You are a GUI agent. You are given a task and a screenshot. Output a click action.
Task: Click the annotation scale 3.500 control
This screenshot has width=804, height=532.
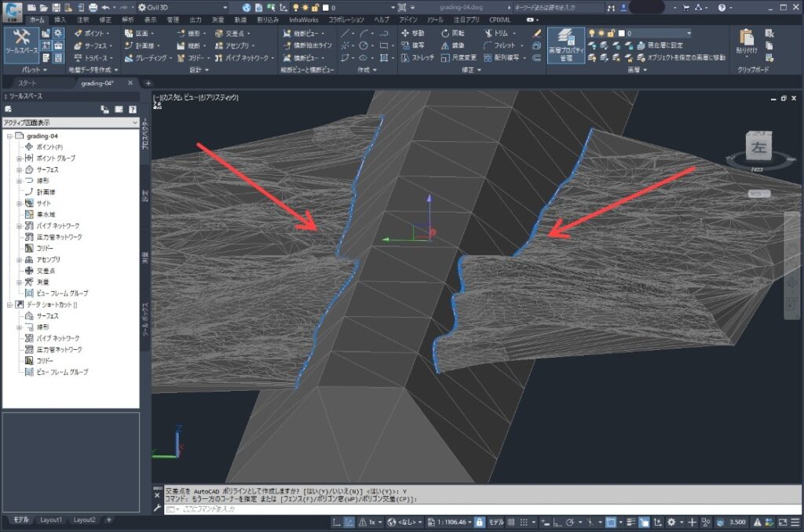click(736, 523)
